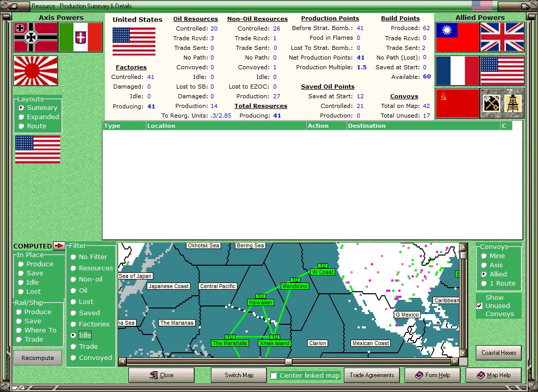Screen dimensions: 538x392
Task: Select the German flag in Axis Powers
Action: tap(35, 37)
